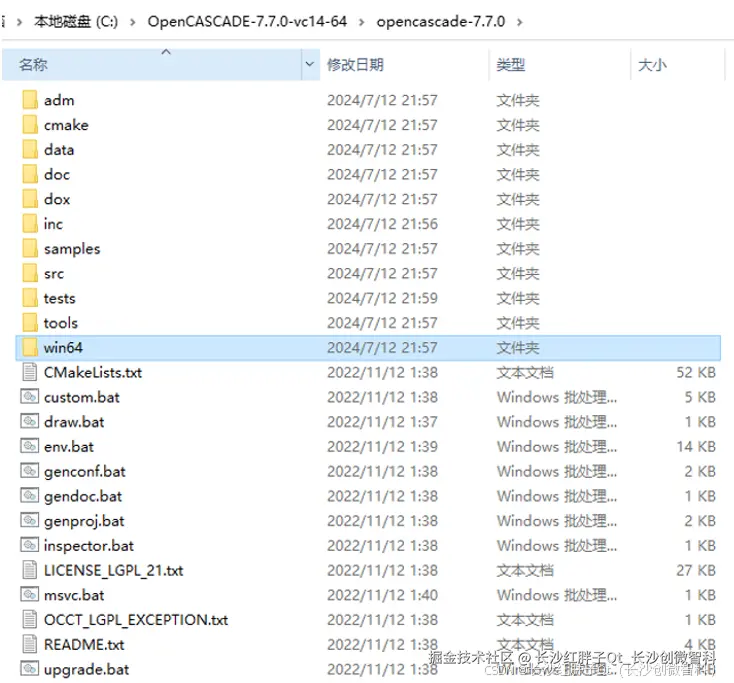Click the genproj.bat batch file icon
The image size is (734, 683).
[x=29, y=521]
